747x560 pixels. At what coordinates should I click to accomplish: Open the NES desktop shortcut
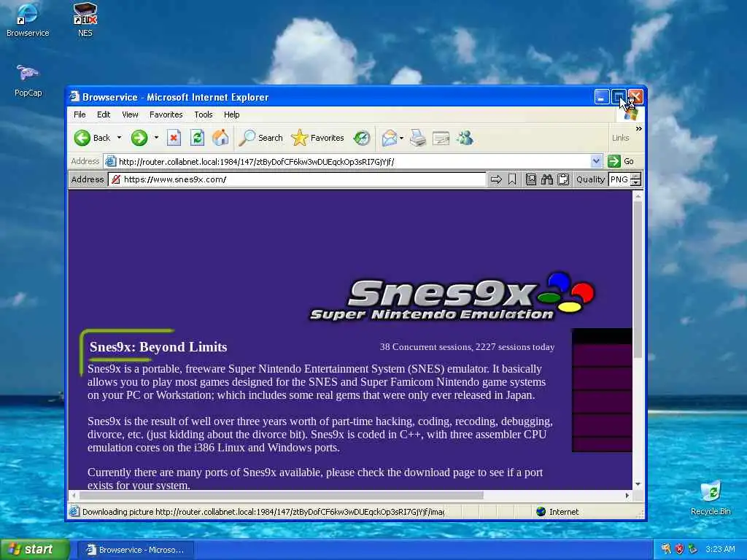[x=85, y=20]
